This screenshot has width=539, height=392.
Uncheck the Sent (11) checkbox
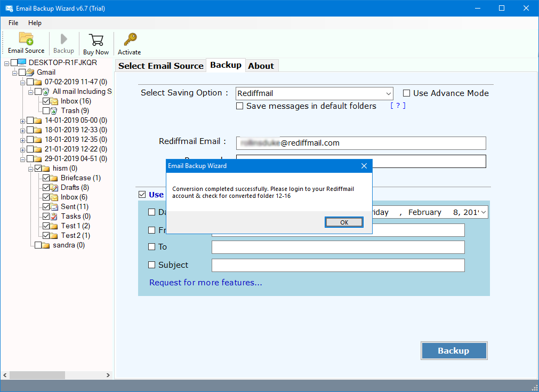point(46,207)
